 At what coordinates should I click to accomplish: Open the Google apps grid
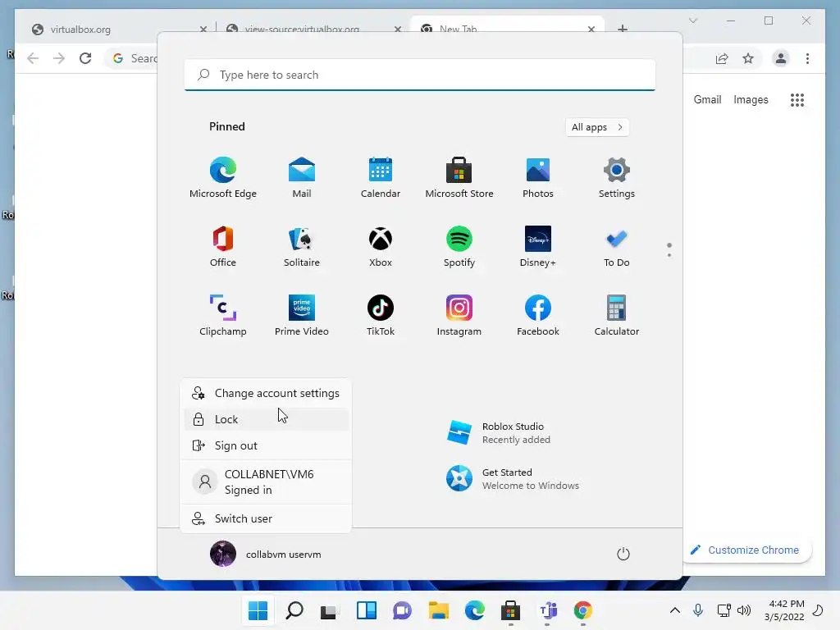pyautogui.click(x=797, y=99)
